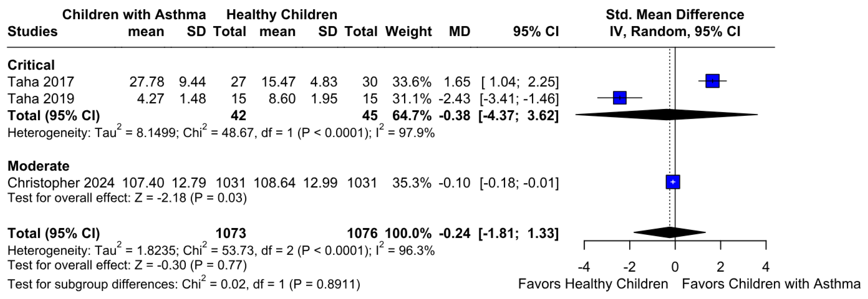Click the Favors Children with Asthma label
The width and height of the screenshot is (868, 299).
click(x=771, y=284)
